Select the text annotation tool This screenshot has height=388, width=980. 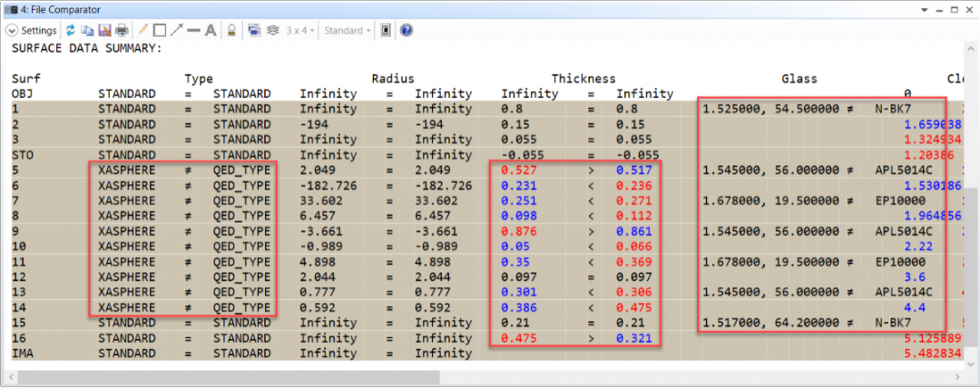click(210, 31)
